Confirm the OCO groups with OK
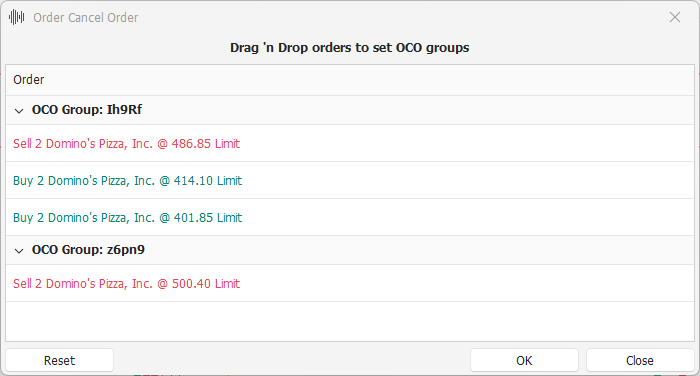Image resolution: width=700 pixels, height=376 pixels. pos(524,360)
